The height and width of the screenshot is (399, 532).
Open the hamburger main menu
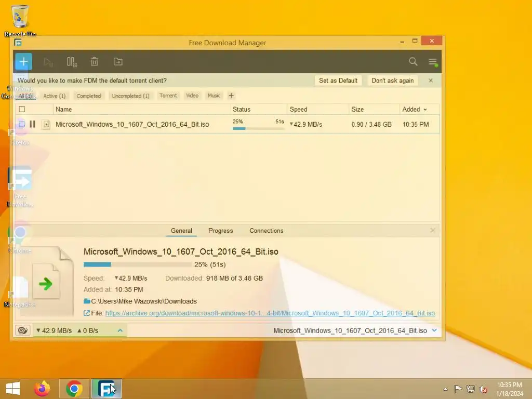pos(433,62)
